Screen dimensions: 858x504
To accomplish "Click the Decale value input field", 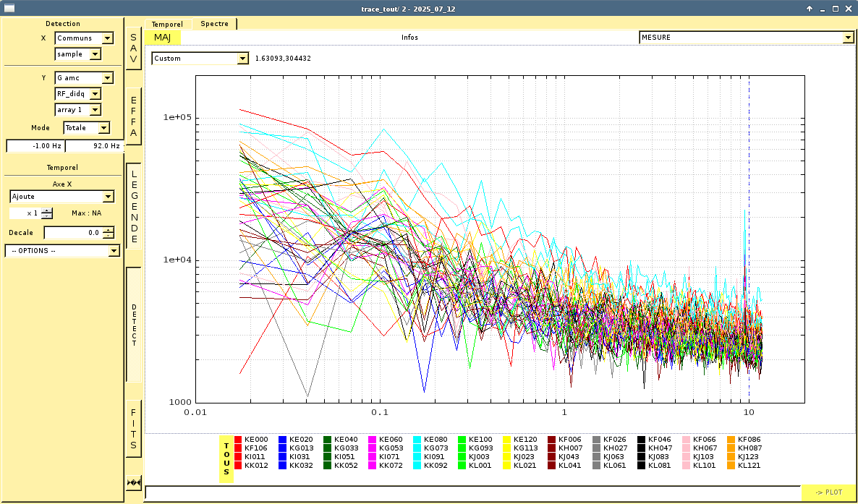I will tap(72, 233).
